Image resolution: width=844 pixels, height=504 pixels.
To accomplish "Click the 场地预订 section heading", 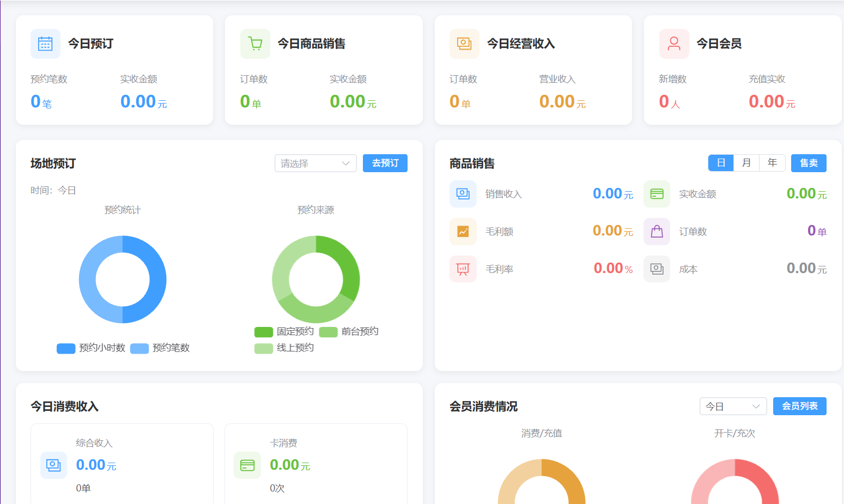I will pyautogui.click(x=53, y=163).
